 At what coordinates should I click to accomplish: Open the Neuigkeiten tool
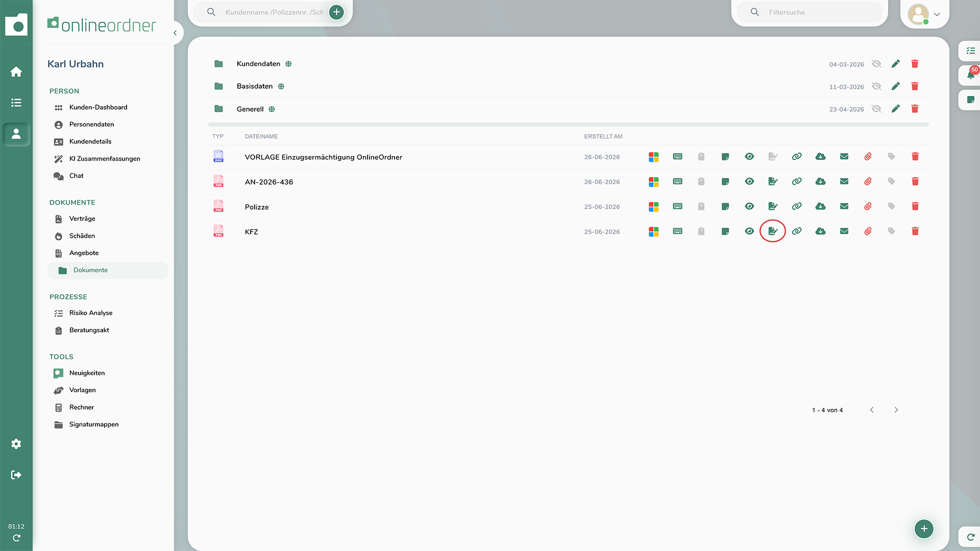87,373
